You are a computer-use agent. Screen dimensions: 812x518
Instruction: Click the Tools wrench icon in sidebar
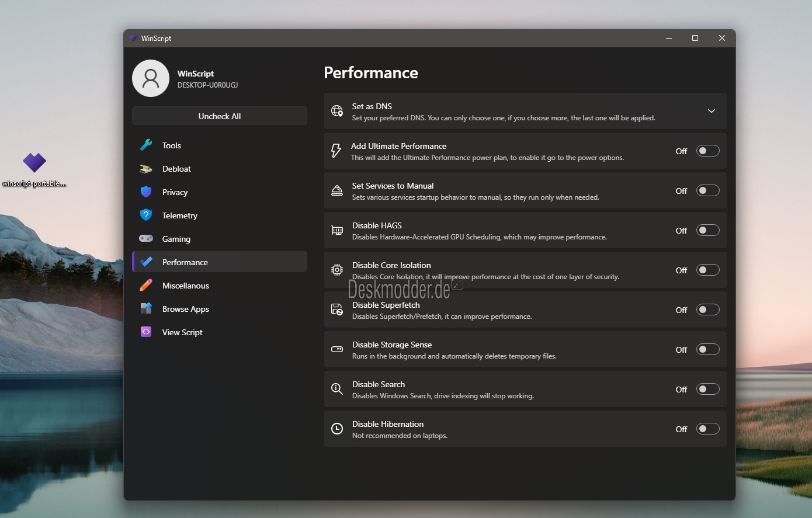click(146, 145)
